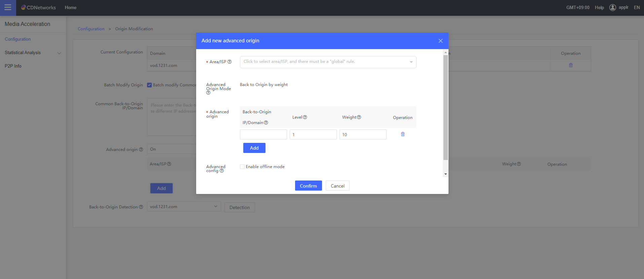The height and width of the screenshot is (279, 644).
Task: Click the hamburger menu icon
Action: [x=8, y=7]
